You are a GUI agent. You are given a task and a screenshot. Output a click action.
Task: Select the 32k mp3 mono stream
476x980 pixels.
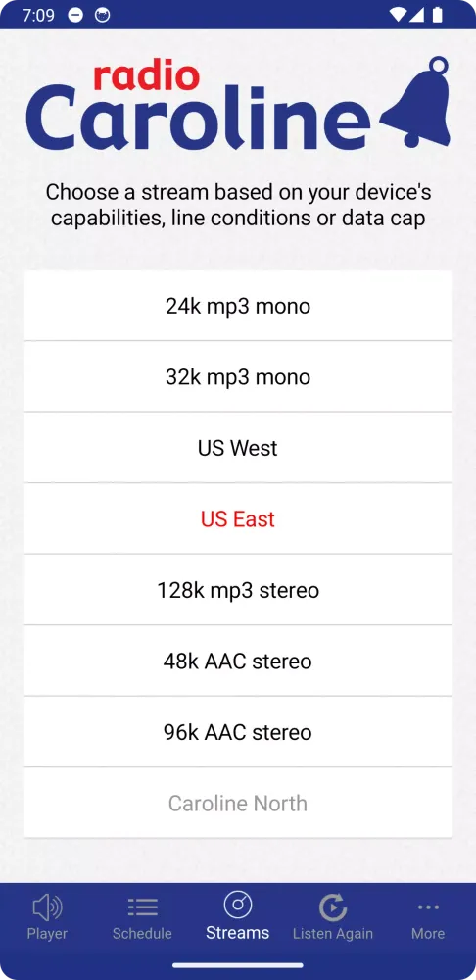point(238,377)
